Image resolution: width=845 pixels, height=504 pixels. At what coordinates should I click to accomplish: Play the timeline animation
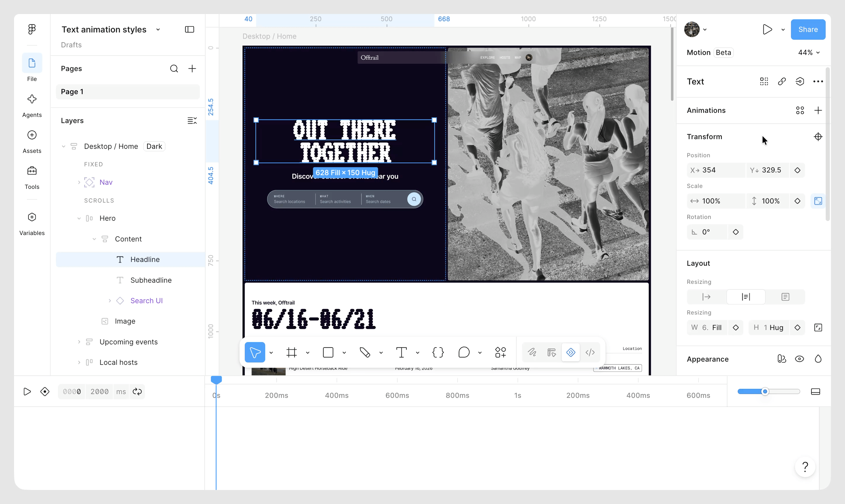(27, 391)
